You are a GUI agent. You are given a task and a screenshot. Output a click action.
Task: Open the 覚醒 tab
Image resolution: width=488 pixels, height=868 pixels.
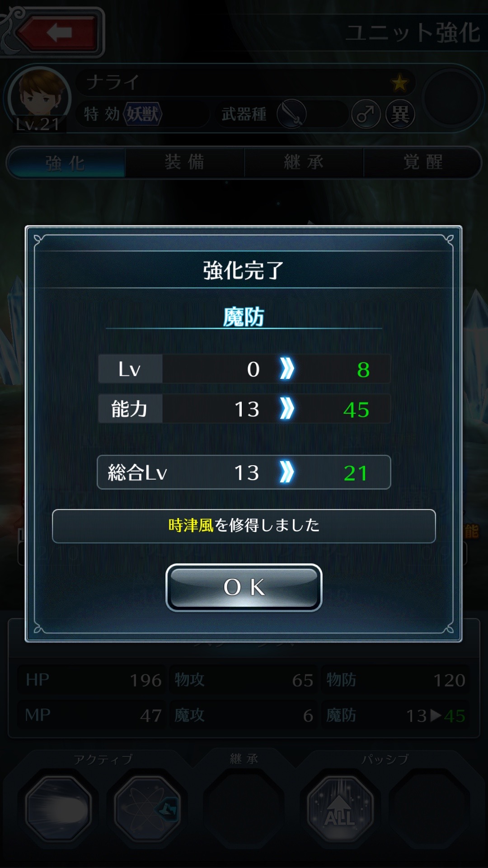(x=422, y=162)
